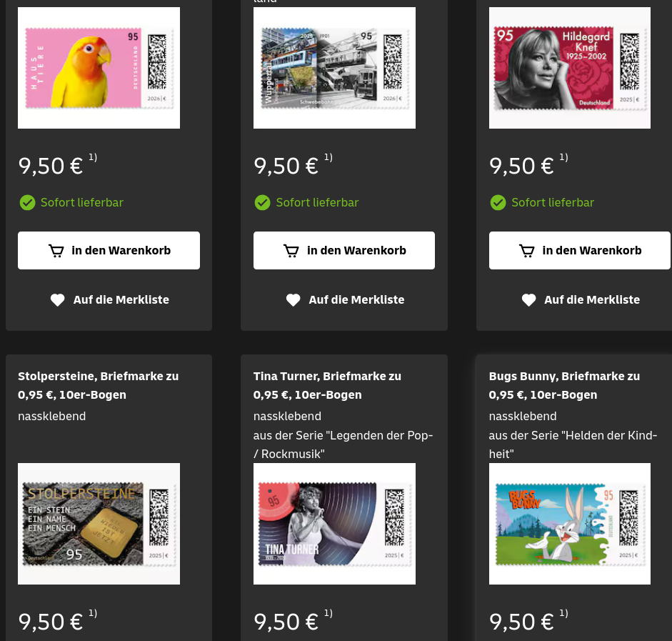Viewport: 672px width, 641px height.
Task: Open the Tina Turner Briefmarke product title
Action: point(327,385)
